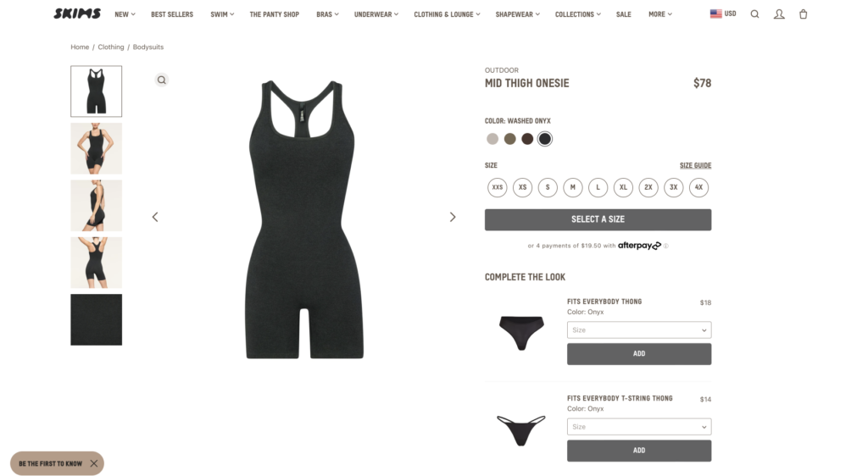
Task: Open The Panty Shop menu item
Action: (x=274, y=14)
